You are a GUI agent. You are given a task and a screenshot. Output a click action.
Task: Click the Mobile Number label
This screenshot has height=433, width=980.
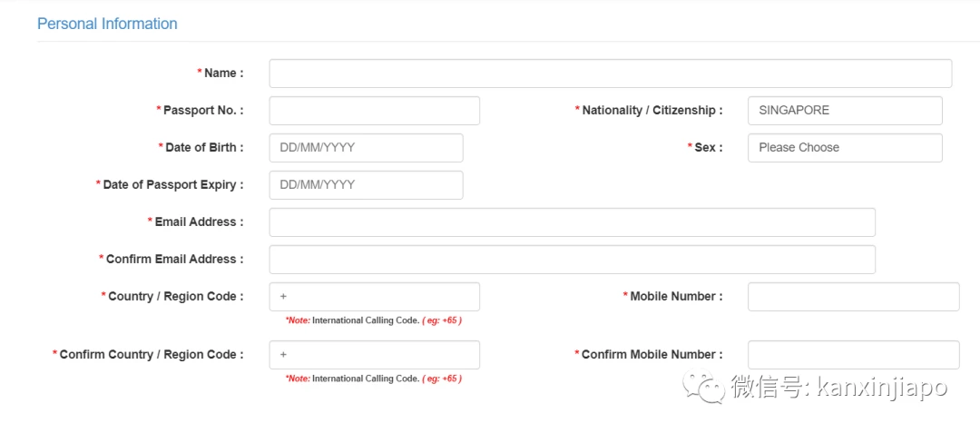point(672,296)
